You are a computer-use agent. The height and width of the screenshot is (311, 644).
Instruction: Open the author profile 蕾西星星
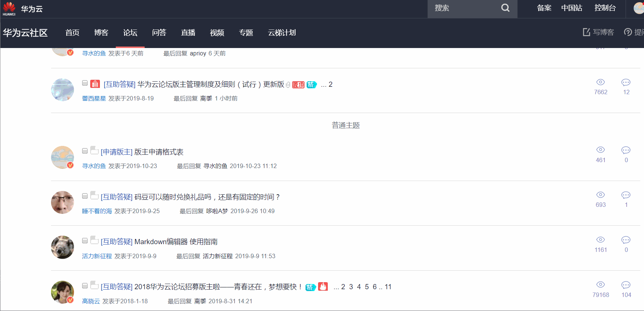pyautogui.click(x=94, y=98)
